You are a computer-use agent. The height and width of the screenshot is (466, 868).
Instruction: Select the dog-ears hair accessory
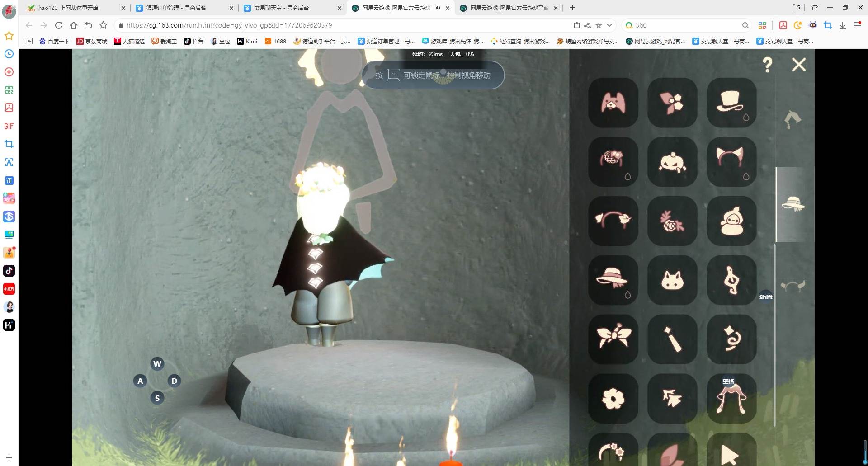point(613,103)
